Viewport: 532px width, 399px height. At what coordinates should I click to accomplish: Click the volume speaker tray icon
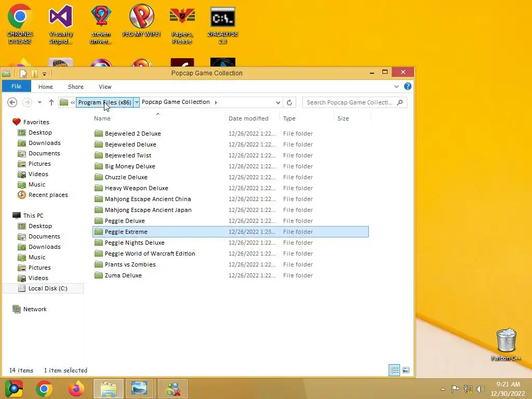tap(480, 389)
